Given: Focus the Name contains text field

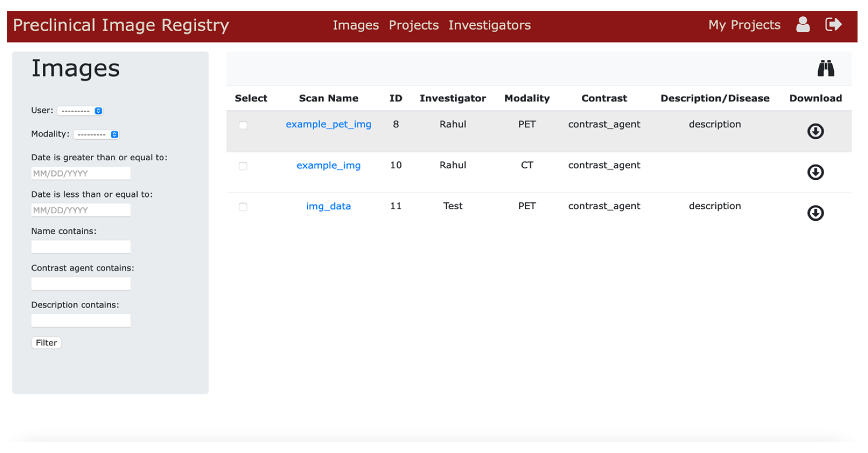Looking at the screenshot, I should [x=81, y=247].
